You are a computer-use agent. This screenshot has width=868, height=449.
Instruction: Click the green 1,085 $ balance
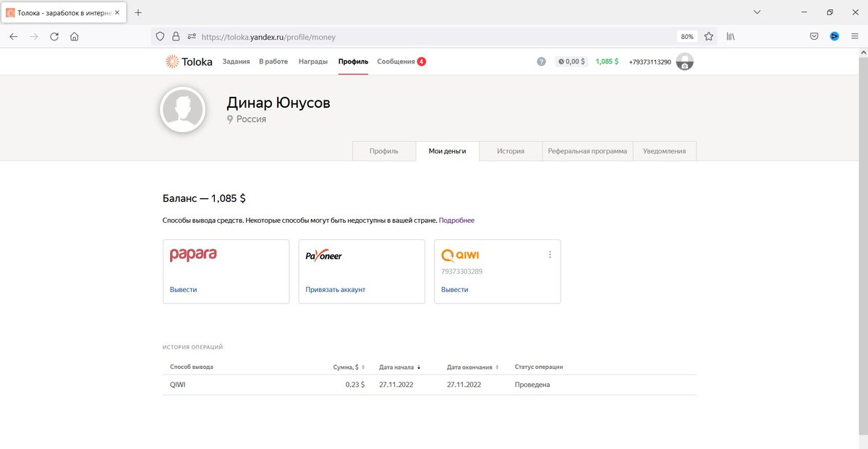(606, 61)
